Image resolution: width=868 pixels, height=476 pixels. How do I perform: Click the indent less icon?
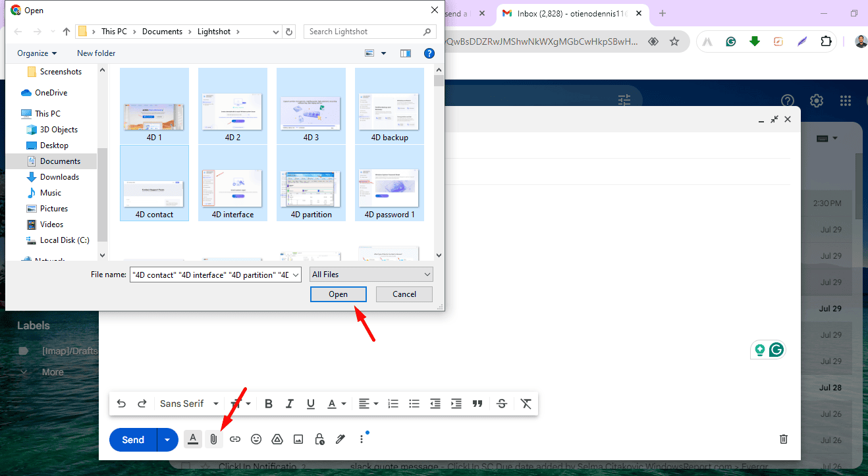pos(435,404)
